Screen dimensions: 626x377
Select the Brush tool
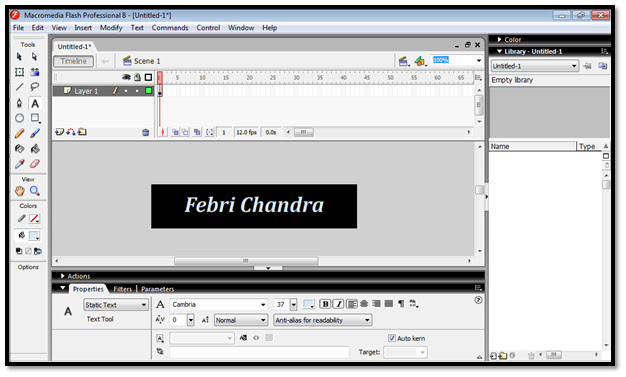[35, 133]
